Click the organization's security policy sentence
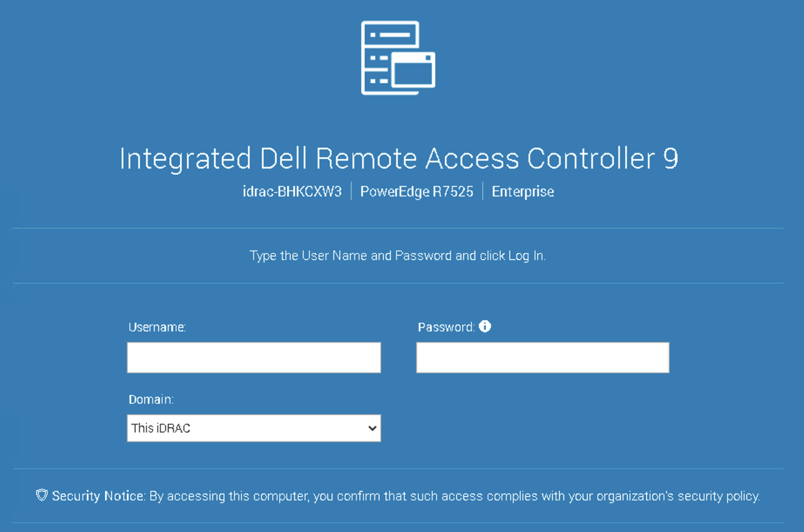 coord(454,496)
